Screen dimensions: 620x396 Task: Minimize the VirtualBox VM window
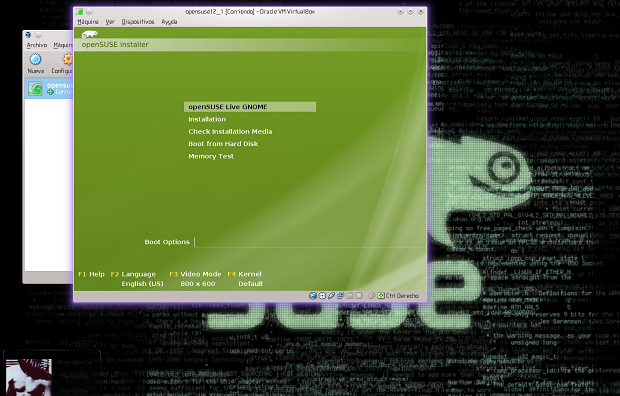point(400,12)
